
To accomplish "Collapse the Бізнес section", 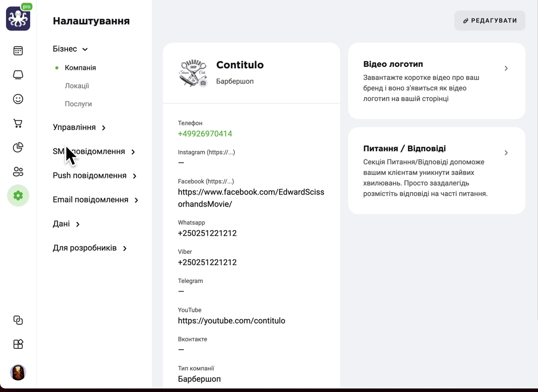I will [70, 49].
